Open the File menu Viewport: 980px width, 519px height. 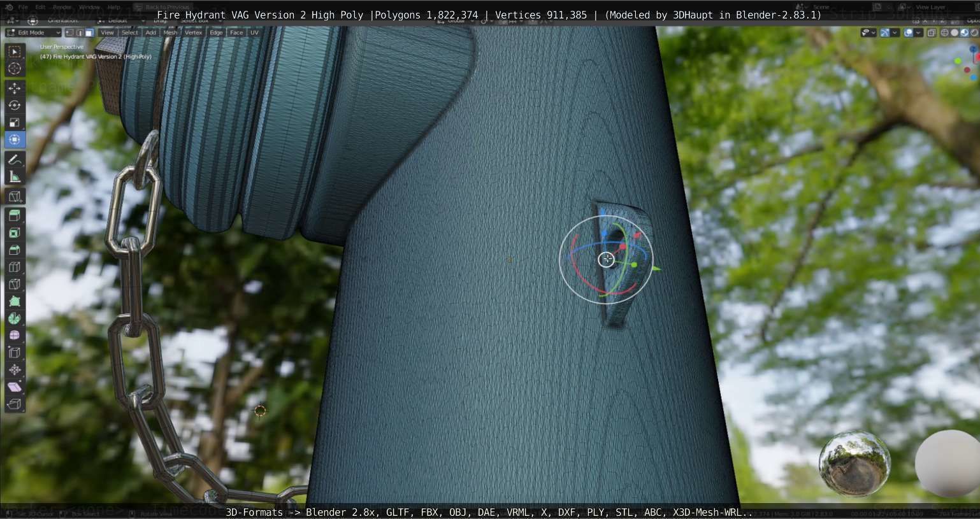[23, 7]
